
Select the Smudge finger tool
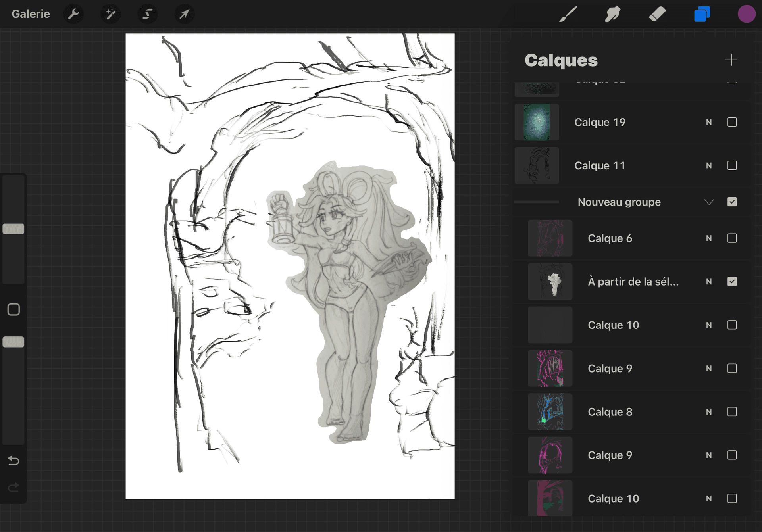613,14
